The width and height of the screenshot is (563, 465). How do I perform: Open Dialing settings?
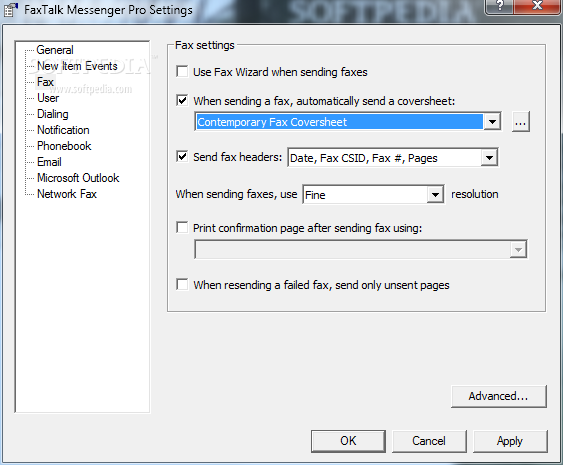[x=52, y=114]
